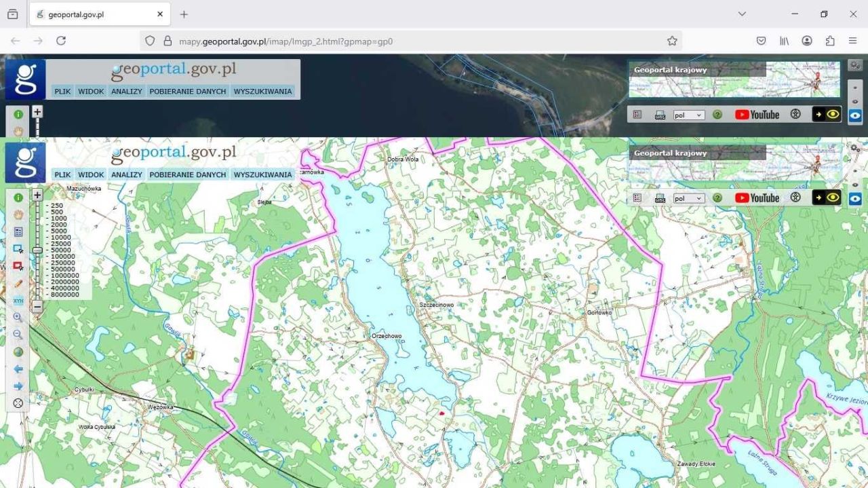The height and width of the screenshot is (488, 868).
Task: Open the XYH coordinates tool
Action: pos(18,300)
